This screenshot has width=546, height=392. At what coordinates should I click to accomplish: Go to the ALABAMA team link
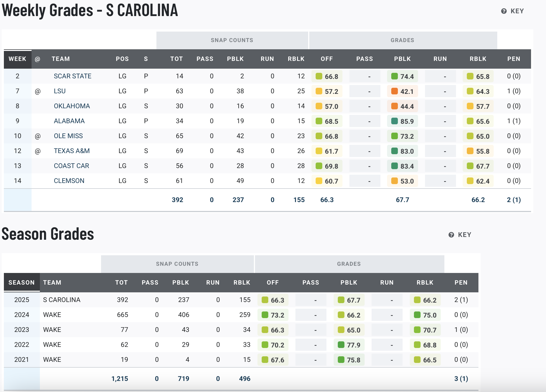click(x=69, y=121)
